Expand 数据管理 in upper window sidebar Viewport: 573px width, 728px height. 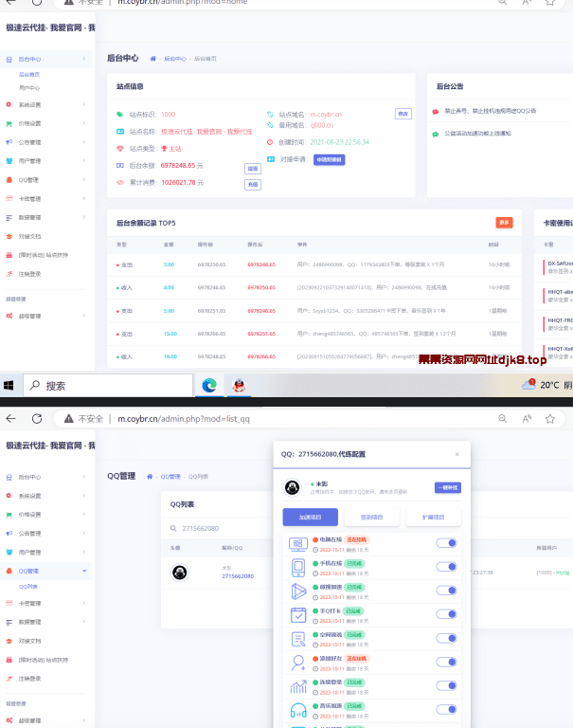45,217
